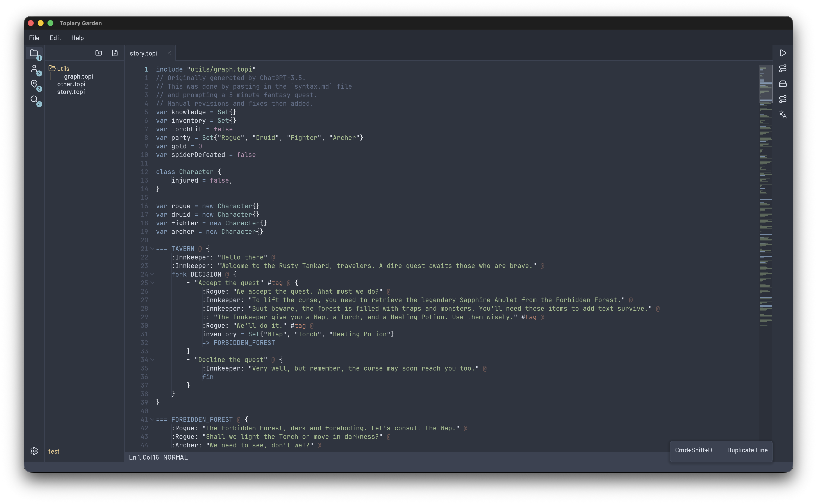Screen dimensions: 817x504
Task: Fold the fork DECISION block chevron
Action: 152,274
